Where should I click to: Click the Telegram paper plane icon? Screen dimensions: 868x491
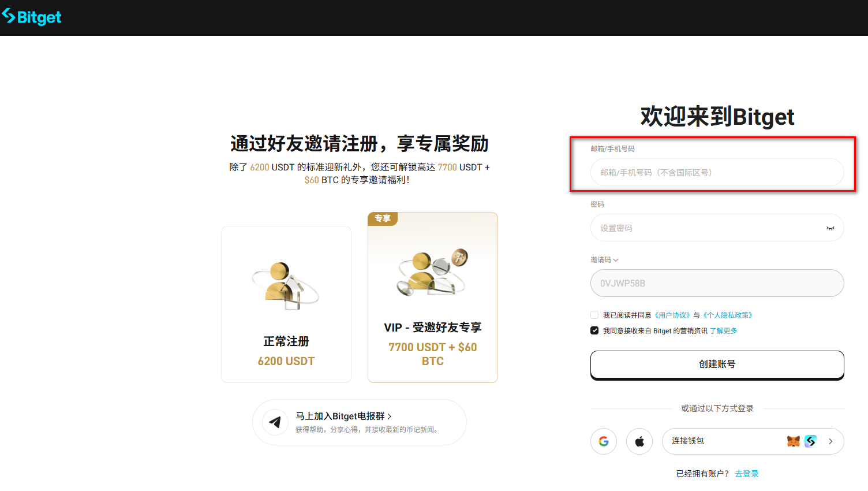[275, 422]
